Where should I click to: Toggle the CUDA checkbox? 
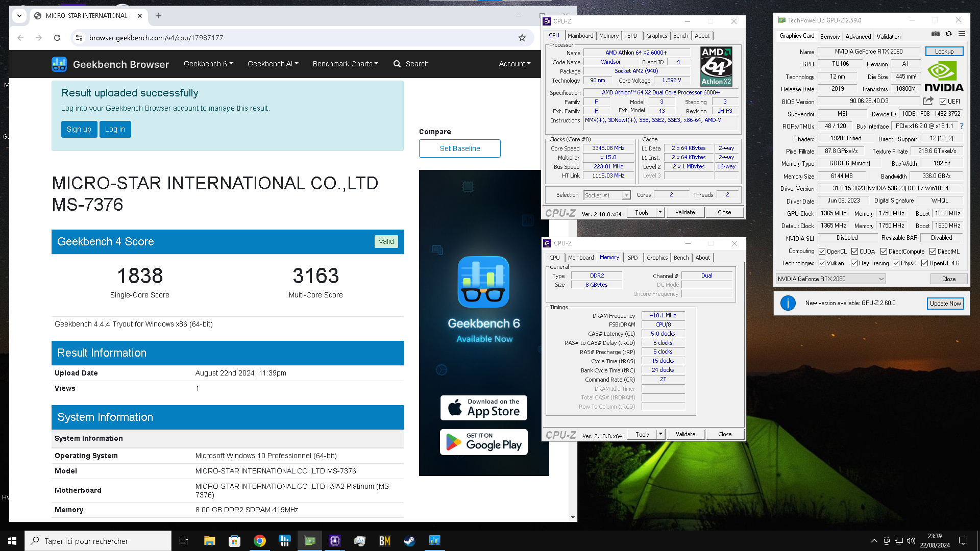tap(854, 251)
